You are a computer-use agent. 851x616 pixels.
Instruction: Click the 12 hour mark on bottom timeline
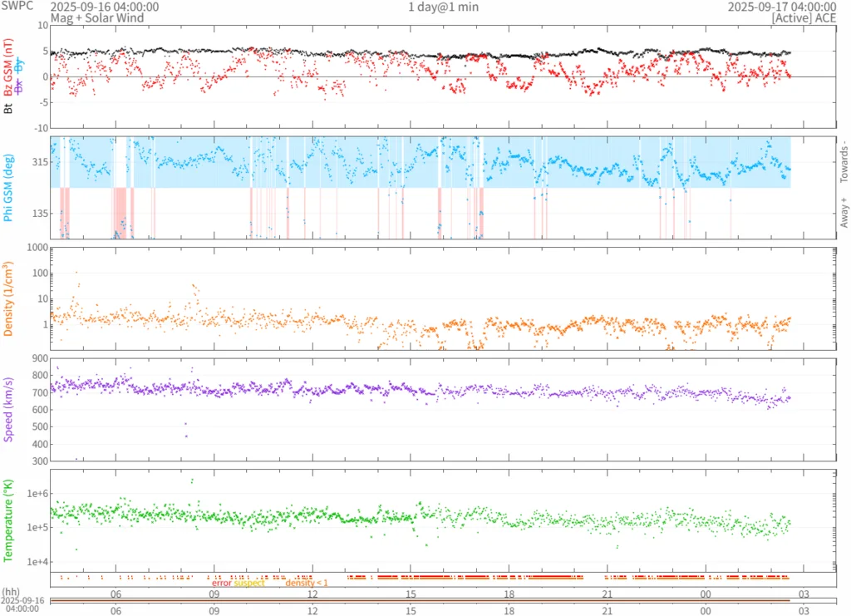(x=312, y=610)
